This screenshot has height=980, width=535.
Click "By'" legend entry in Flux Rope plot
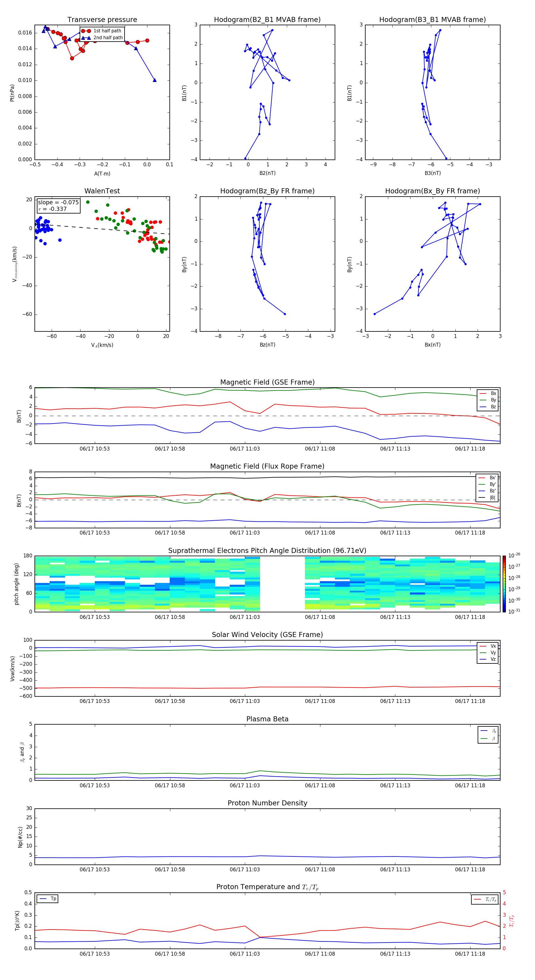[x=487, y=485]
